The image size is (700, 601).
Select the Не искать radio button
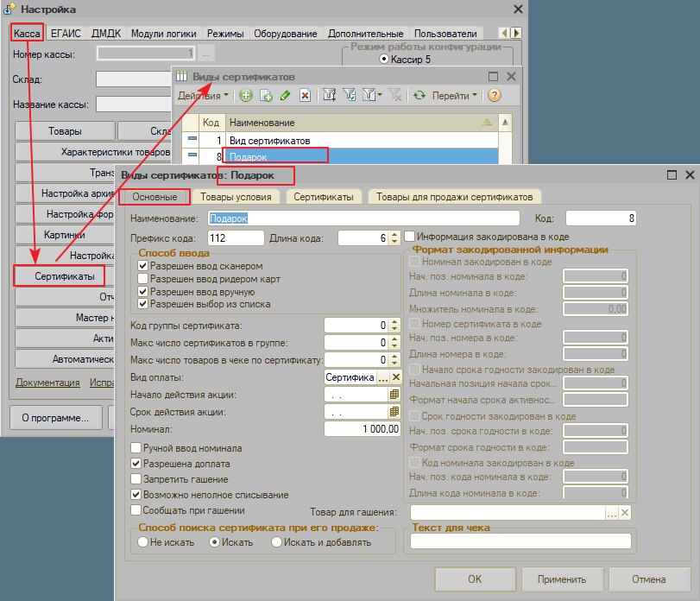coord(143,542)
